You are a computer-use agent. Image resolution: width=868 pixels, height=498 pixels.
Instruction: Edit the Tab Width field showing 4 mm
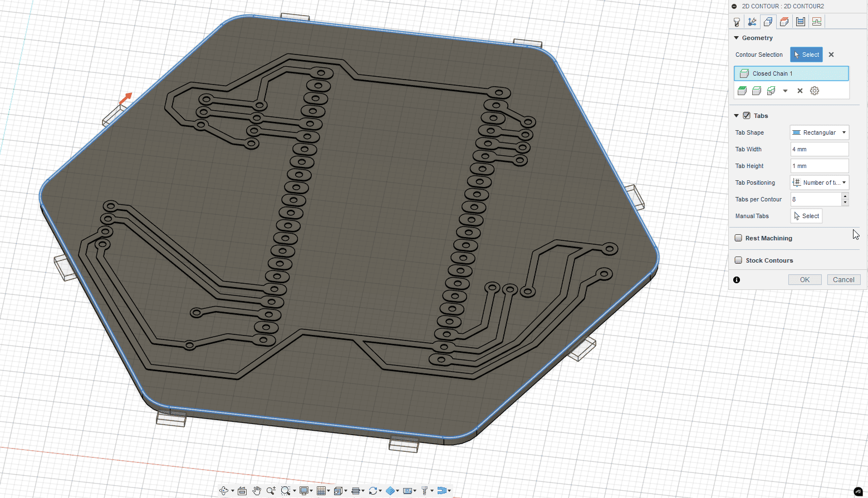tap(820, 149)
